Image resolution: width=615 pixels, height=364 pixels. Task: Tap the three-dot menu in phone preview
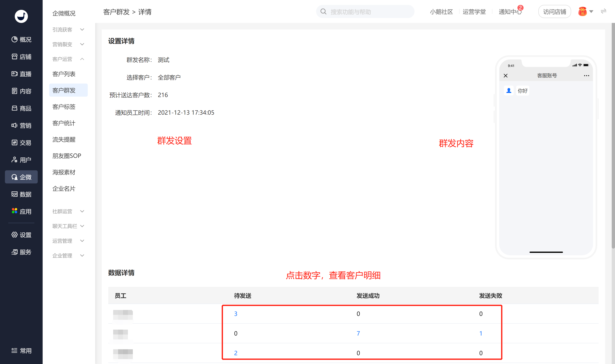click(x=586, y=76)
